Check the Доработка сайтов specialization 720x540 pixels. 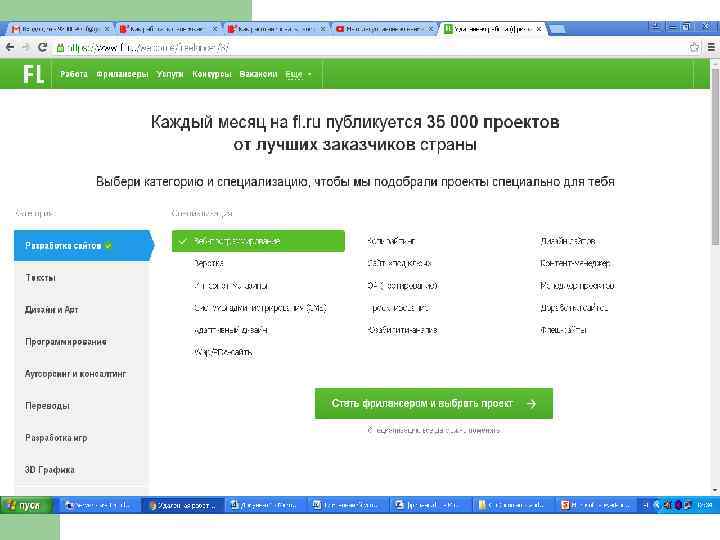coord(574,308)
